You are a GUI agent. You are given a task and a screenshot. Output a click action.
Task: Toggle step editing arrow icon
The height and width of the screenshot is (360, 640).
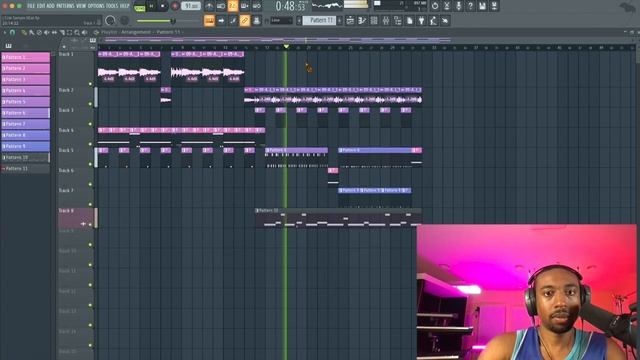point(221,20)
